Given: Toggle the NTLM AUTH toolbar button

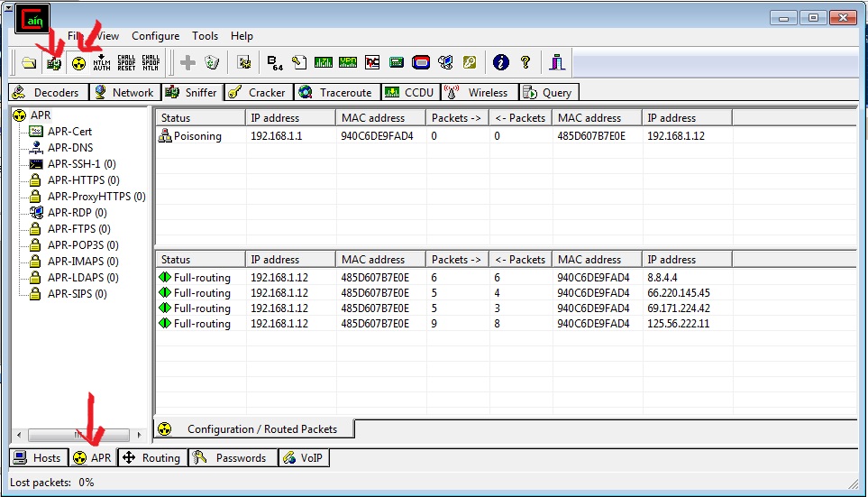Looking at the screenshot, I should (x=102, y=62).
